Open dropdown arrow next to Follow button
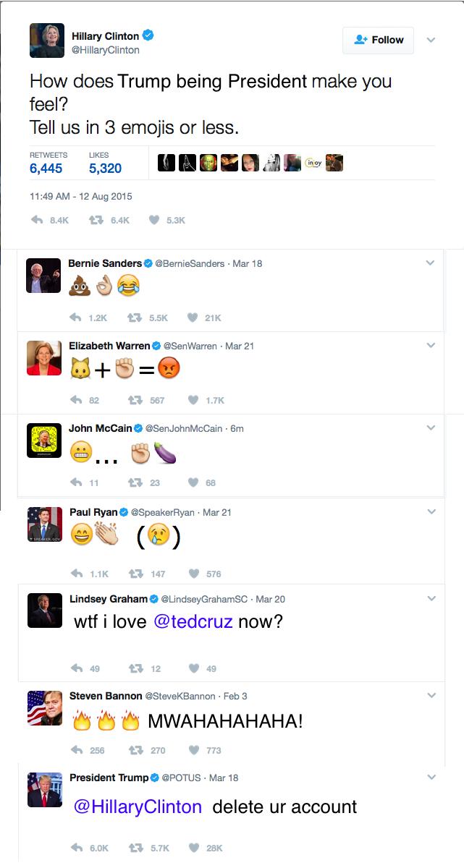 [x=431, y=40]
